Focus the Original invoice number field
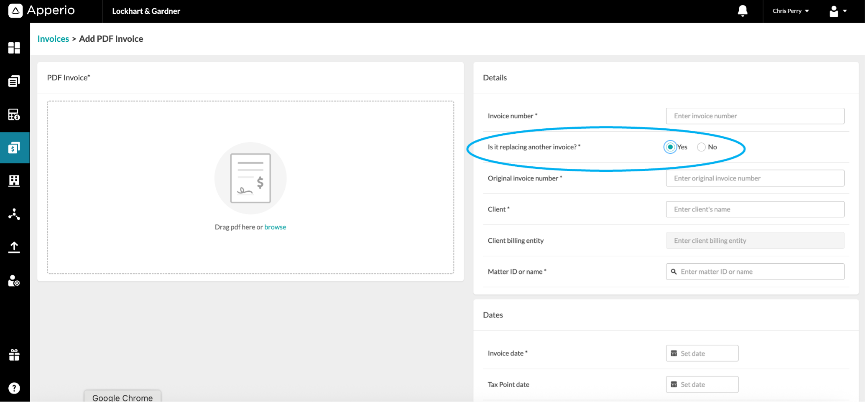This screenshot has height=404, width=868. coord(755,178)
